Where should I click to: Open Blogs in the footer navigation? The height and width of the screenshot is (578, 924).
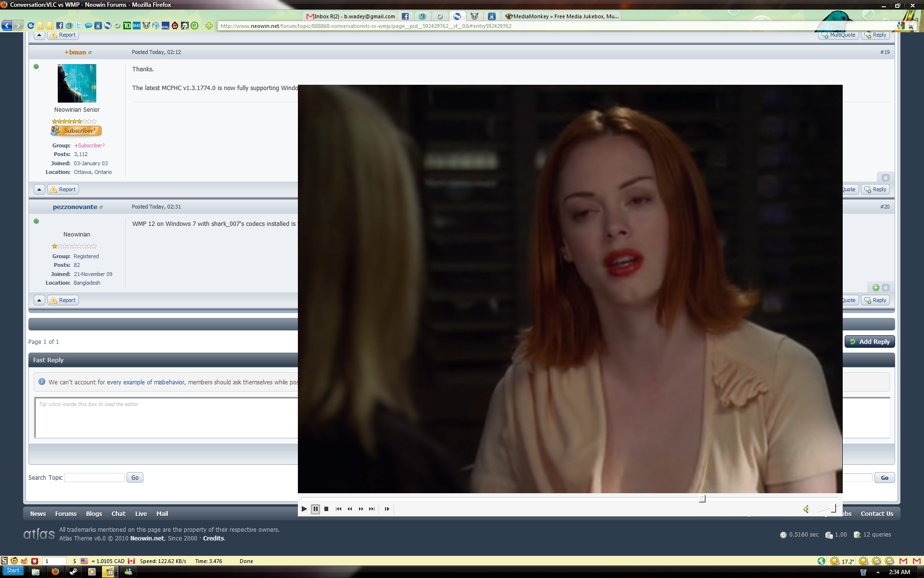(94, 513)
